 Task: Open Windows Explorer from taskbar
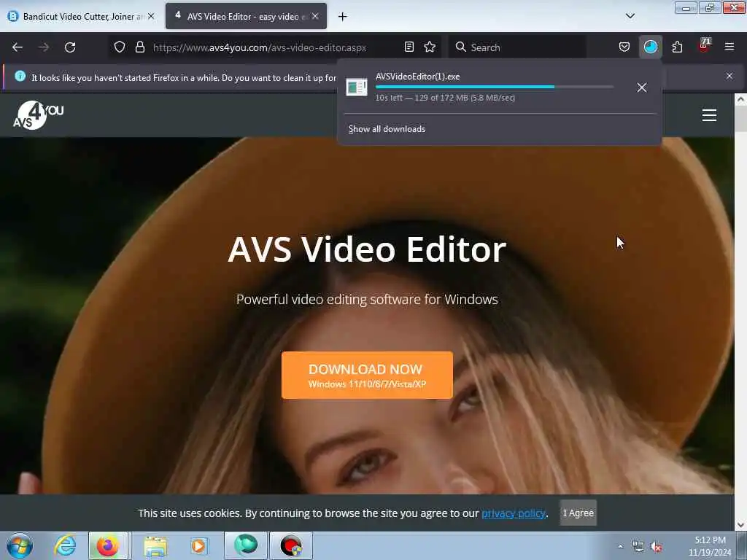point(155,545)
